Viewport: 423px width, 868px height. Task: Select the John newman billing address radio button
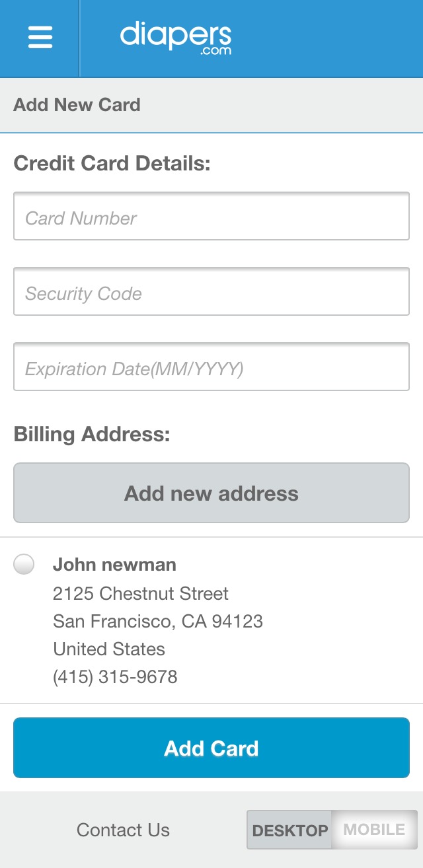[x=24, y=564]
